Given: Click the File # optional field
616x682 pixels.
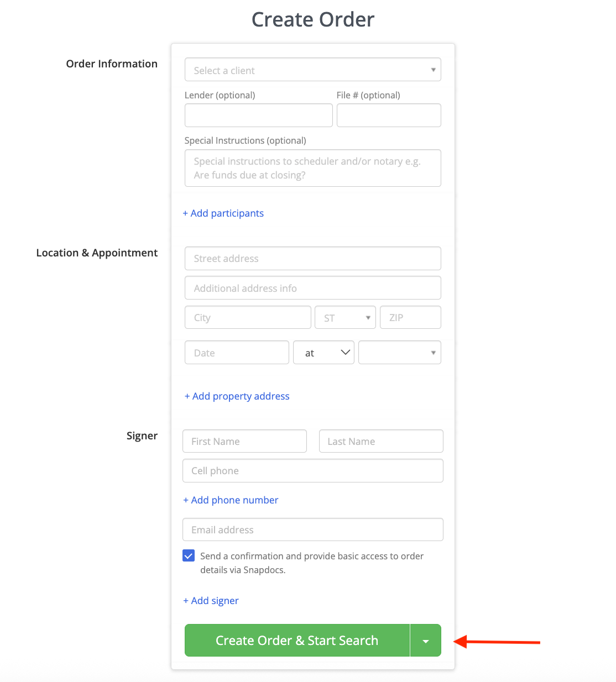Looking at the screenshot, I should tap(388, 116).
